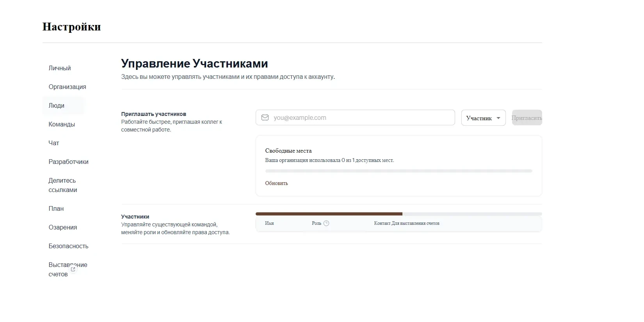Click the you@example.com email input field
Image resolution: width=644 pixels, height=322 pixels.
tap(355, 117)
